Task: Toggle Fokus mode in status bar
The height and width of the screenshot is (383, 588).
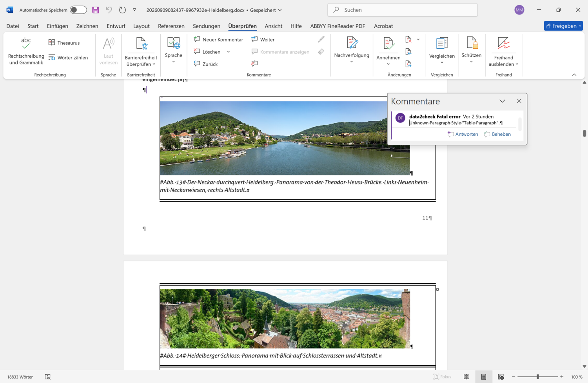Action: click(442, 377)
